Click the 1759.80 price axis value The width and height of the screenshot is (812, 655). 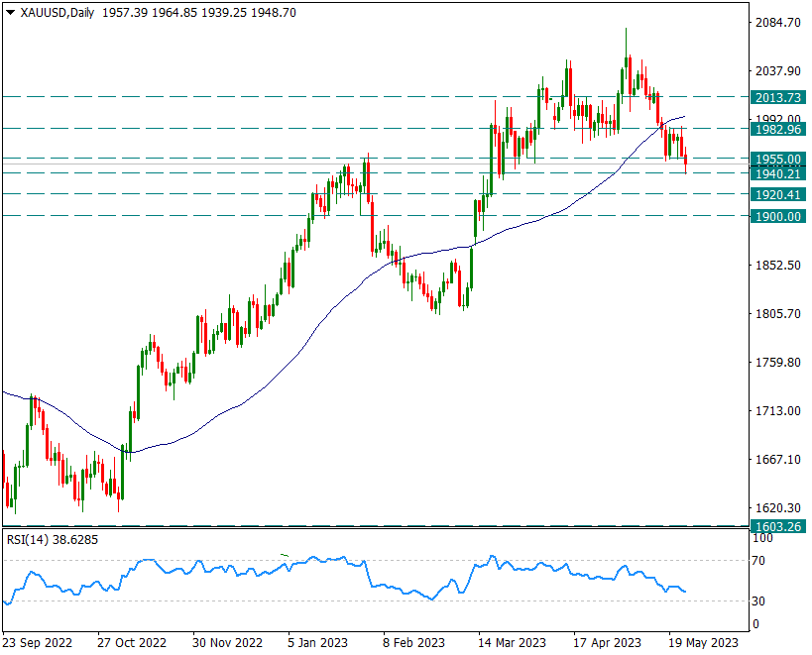point(778,362)
